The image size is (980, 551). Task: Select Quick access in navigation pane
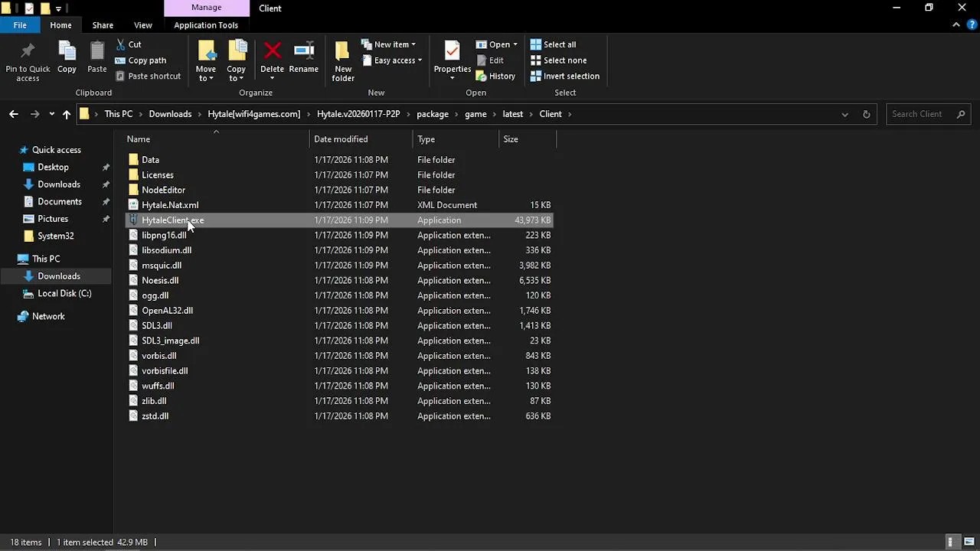tap(56, 150)
